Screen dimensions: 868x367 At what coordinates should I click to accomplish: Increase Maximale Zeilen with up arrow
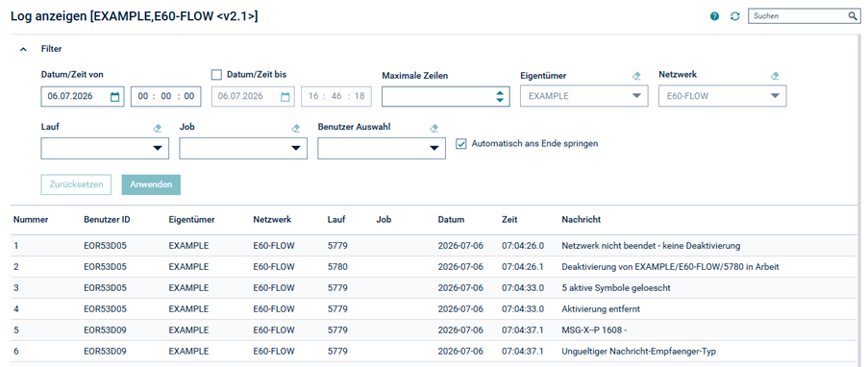coord(499,92)
